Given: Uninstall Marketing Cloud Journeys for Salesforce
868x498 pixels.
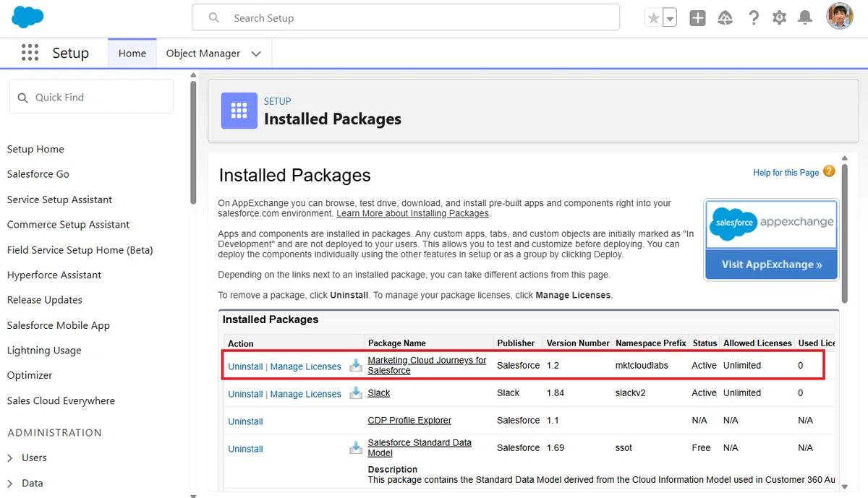Looking at the screenshot, I should point(245,366).
